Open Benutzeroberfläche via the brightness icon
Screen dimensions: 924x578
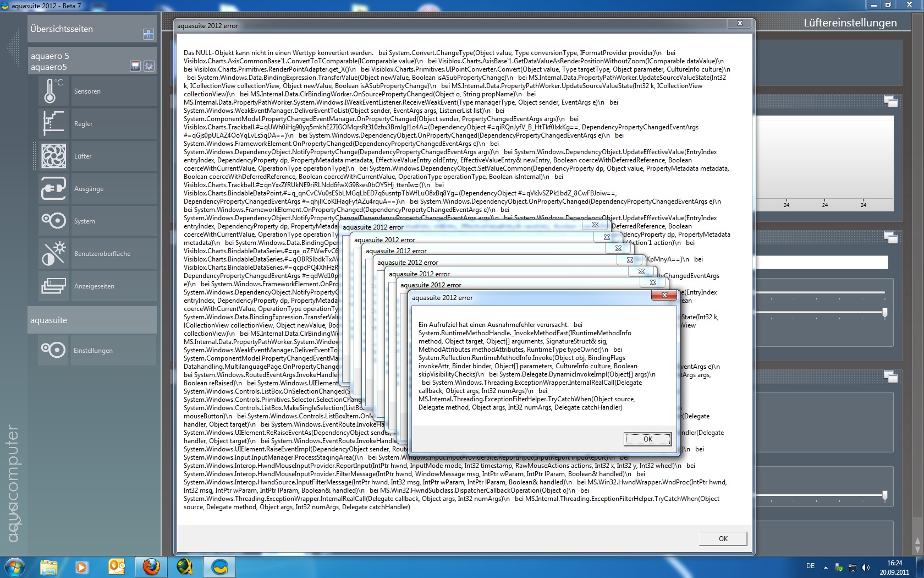(53, 253)
